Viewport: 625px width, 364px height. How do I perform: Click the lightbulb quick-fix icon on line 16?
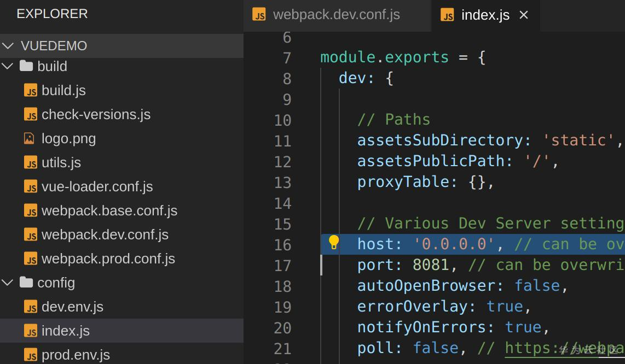pos(334,242)
